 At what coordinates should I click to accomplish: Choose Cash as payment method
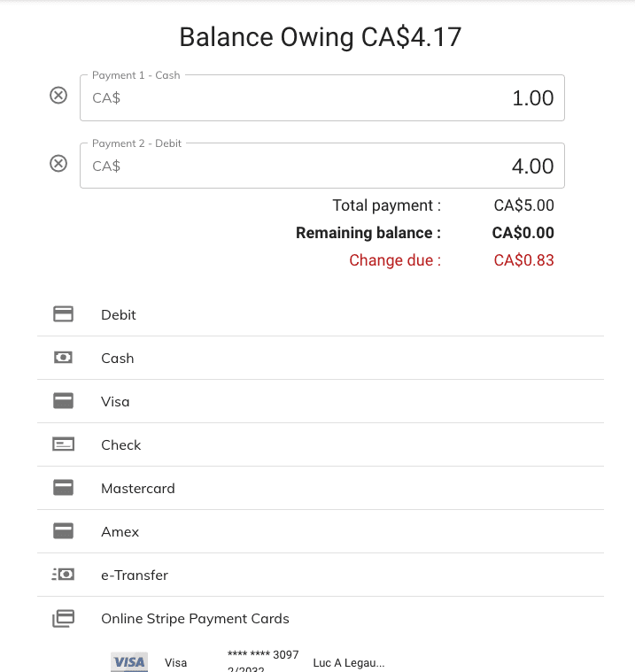pyautogui.click(x=118, y=358)
